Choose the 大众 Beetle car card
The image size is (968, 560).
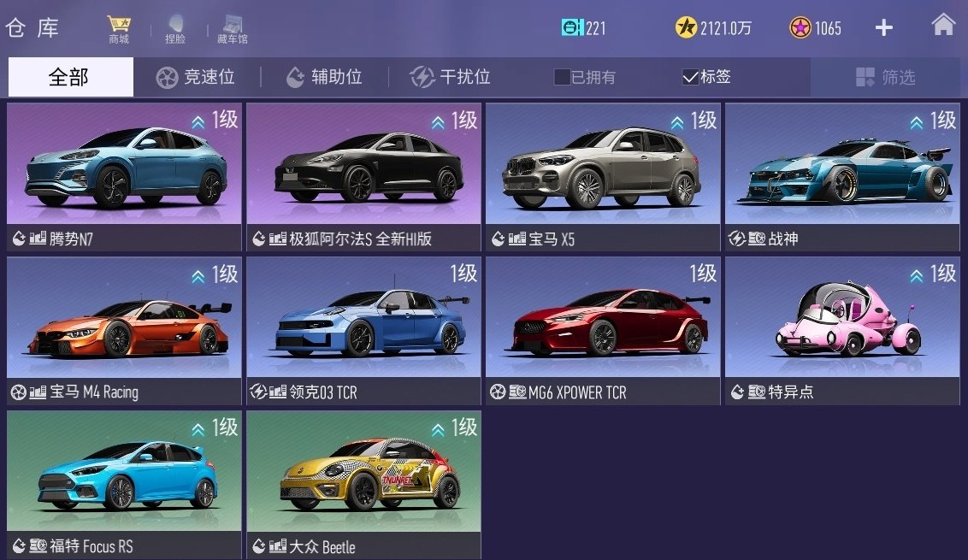coord(363,486)
